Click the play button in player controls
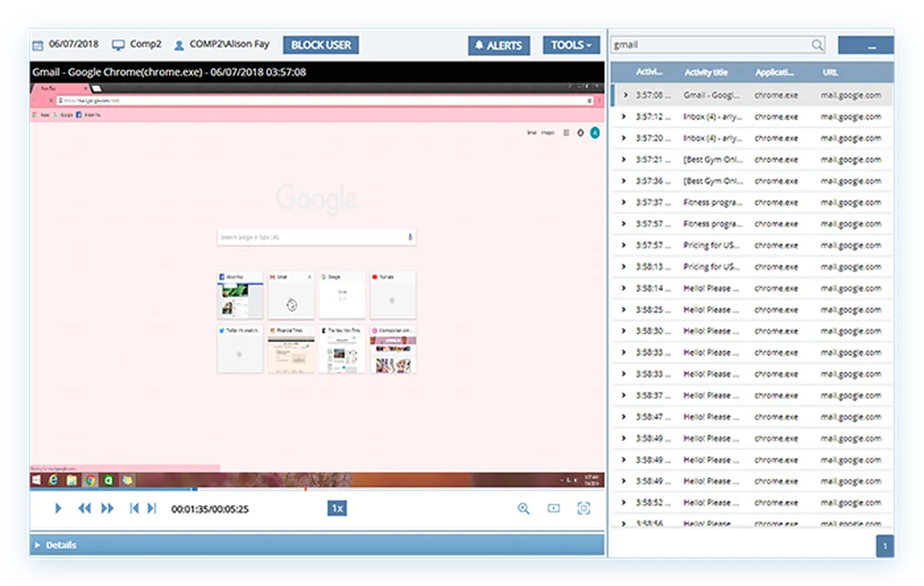The width and height of the screenshot is (924, 586). tap(58, 508)
